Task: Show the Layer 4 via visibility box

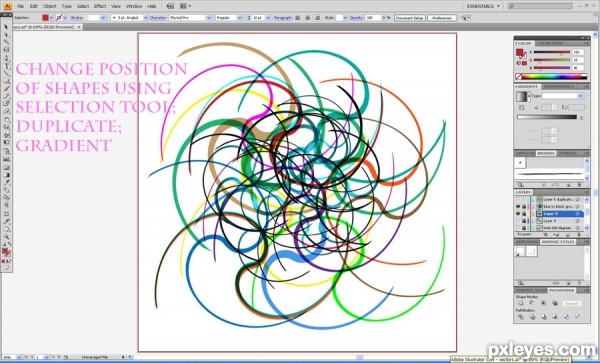Action: (x=518, y=221)
